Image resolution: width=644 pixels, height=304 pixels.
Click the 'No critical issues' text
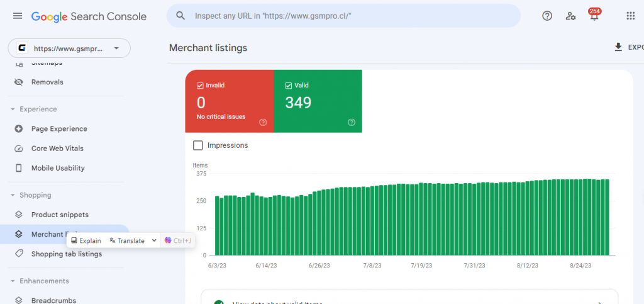(x=221, y=116)
